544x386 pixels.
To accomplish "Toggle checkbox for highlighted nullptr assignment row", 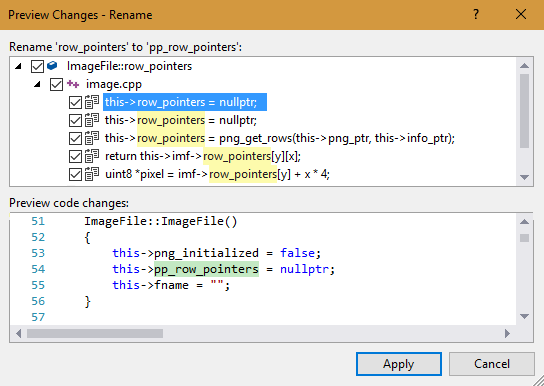I will click(x=75, y=102).
